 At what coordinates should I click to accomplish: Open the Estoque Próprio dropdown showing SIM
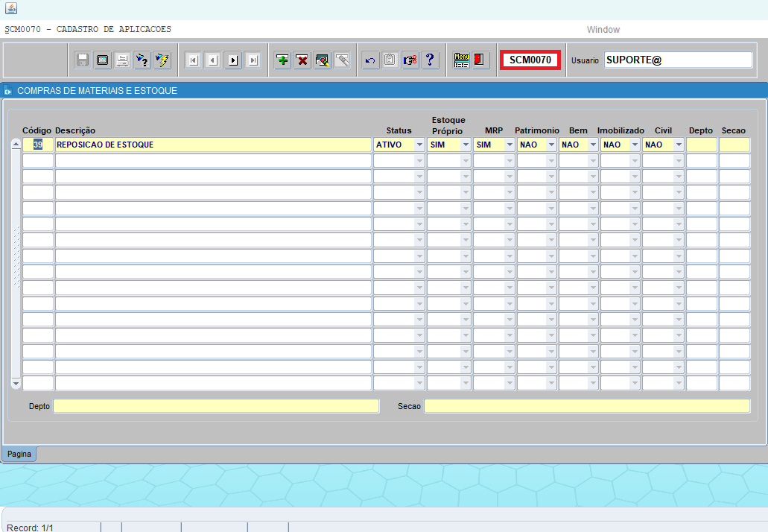[466, 145]
